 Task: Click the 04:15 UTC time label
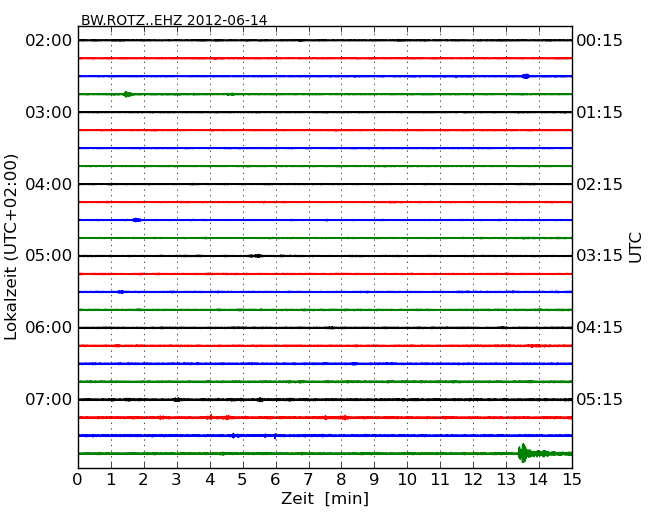click(x=599, y=328)
